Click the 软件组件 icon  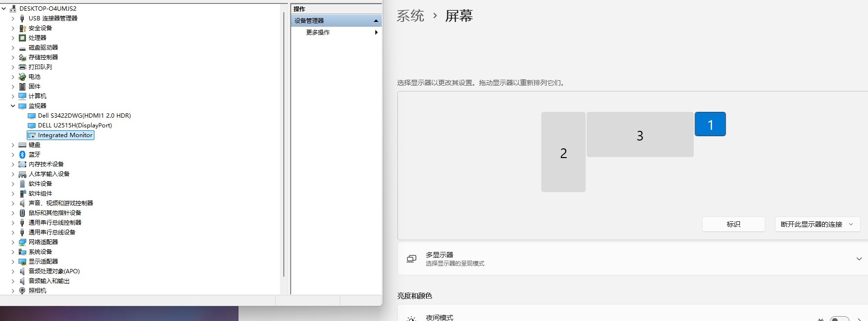(22, 193)
